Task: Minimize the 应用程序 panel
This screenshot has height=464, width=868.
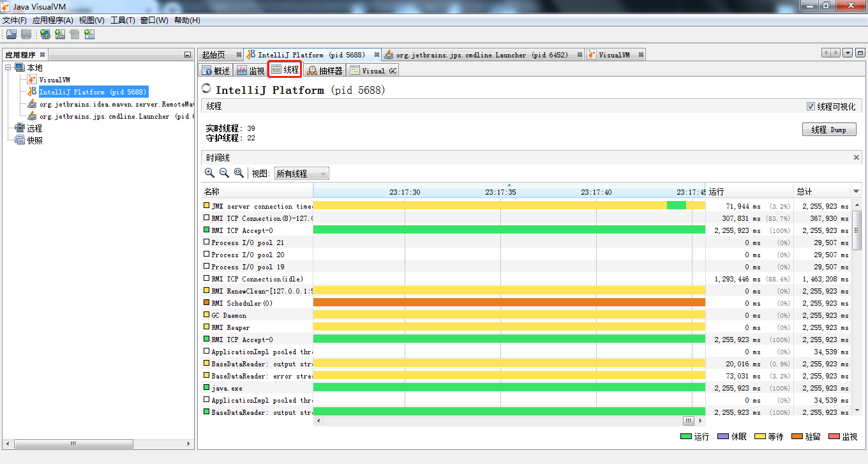Action: tap(187, 55)
